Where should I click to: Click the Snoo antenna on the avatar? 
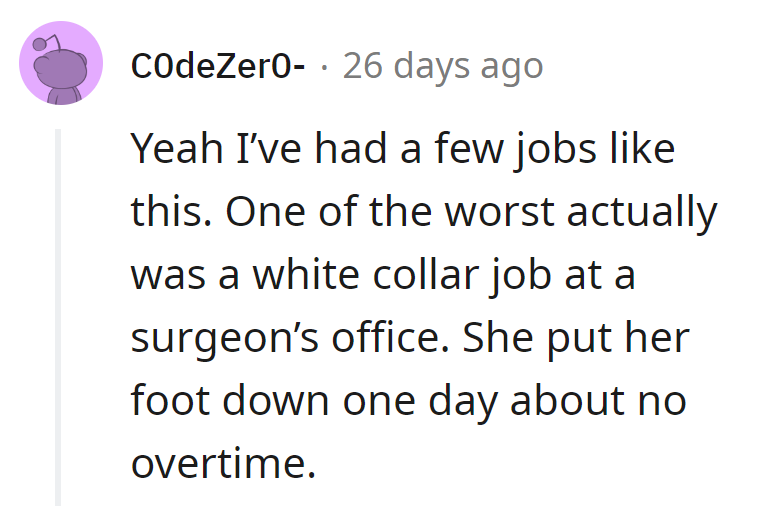41,43
